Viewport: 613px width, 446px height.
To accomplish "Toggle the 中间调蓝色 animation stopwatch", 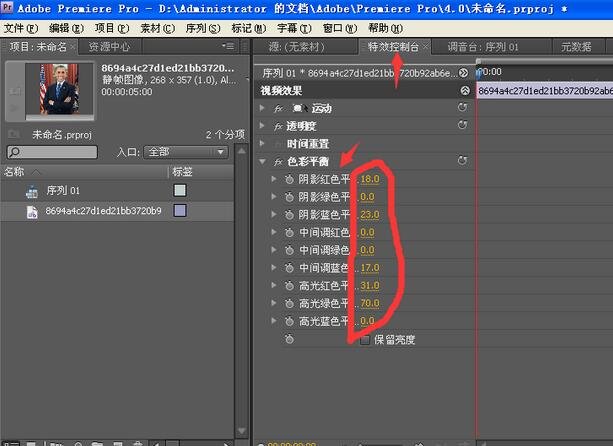I will (x=289, y=268).
